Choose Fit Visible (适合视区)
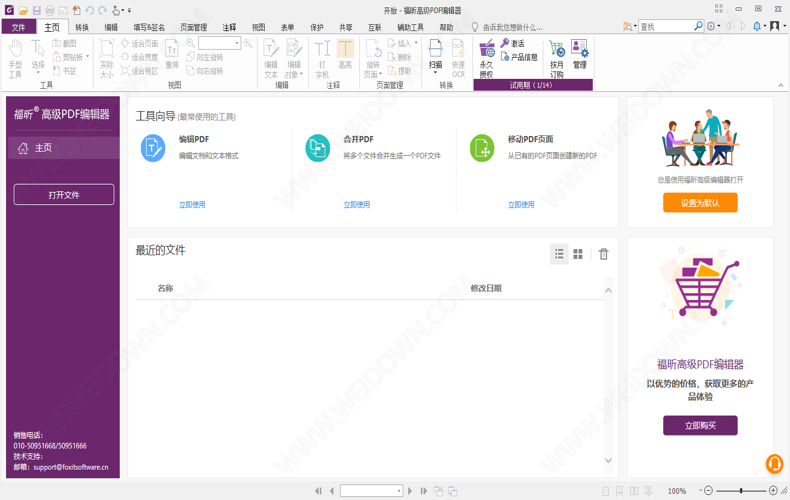Image resolution: width=790 pixels, height=500 pixels. [x=140, y=71]
